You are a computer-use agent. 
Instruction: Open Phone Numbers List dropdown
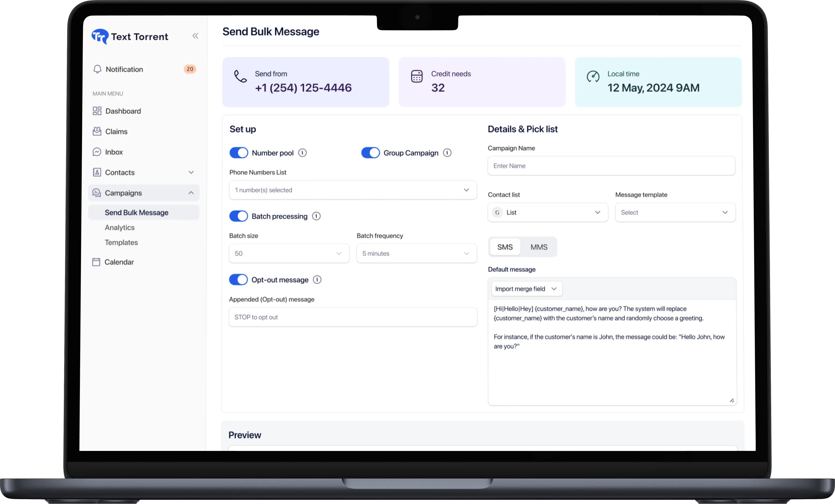click(x=353, y=190)
